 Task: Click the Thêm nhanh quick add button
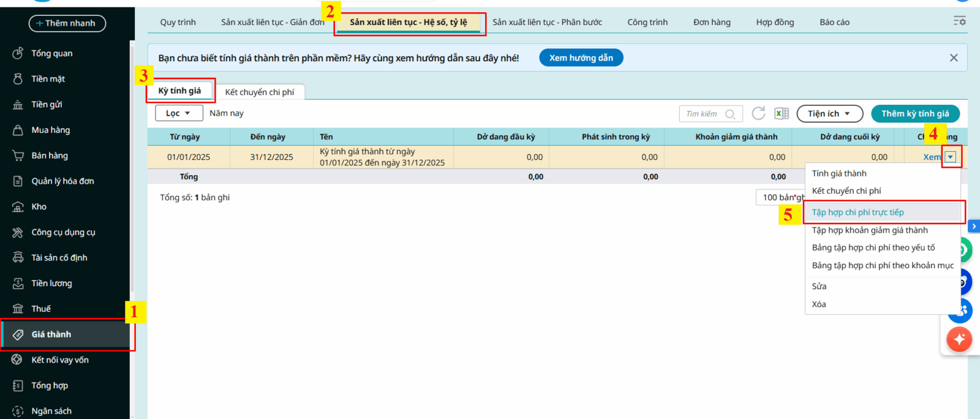(67, 23)
